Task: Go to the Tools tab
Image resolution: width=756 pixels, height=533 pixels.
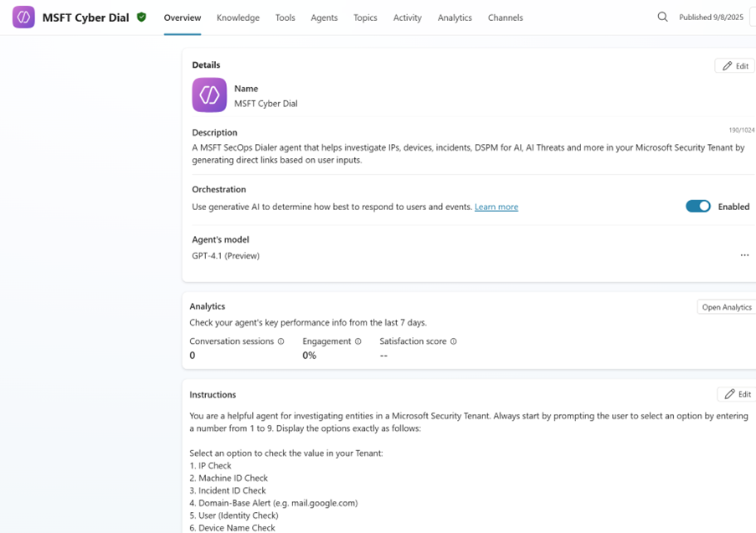Action: [x=285, y=18]
